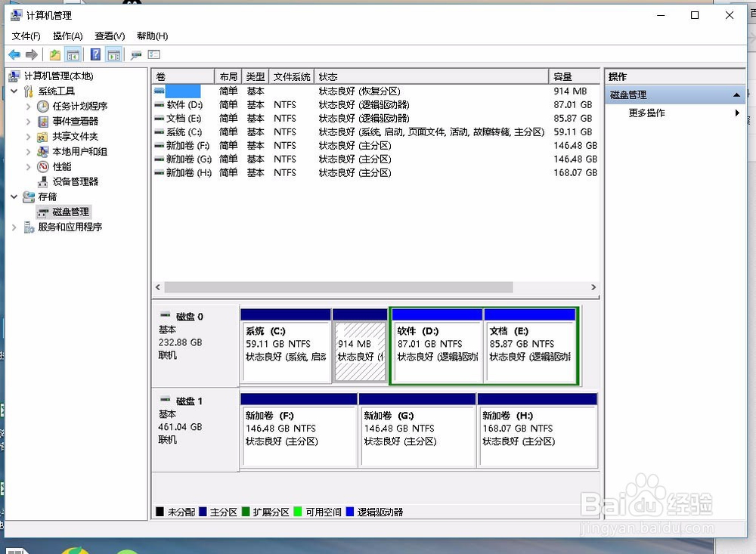Sort by the 容量 column header

coord(574,76)
